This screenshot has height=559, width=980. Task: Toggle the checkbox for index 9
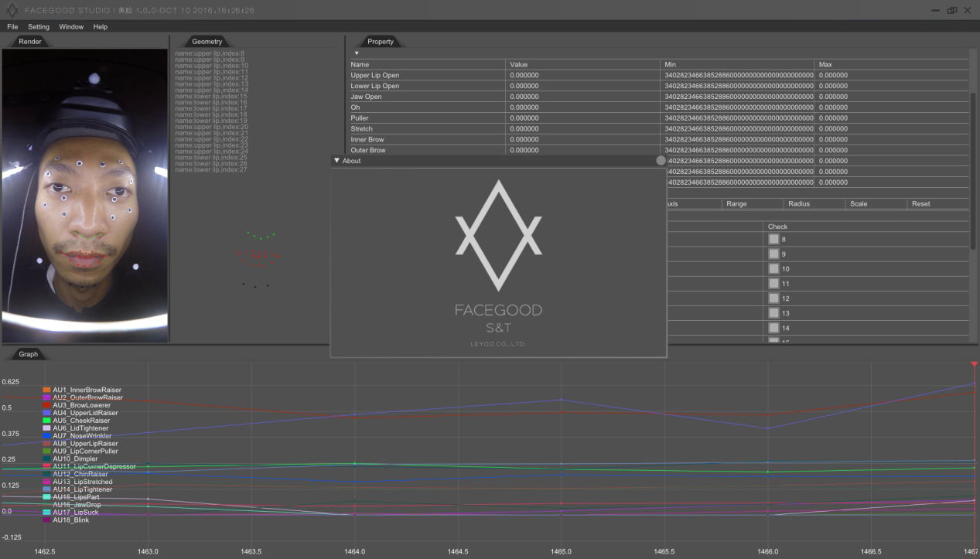pyautogui.click(x=773, y=254)
